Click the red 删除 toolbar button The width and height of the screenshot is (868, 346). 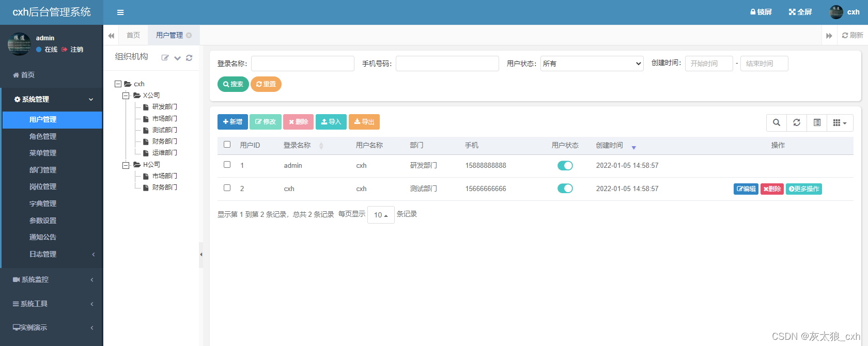[298, 122]
